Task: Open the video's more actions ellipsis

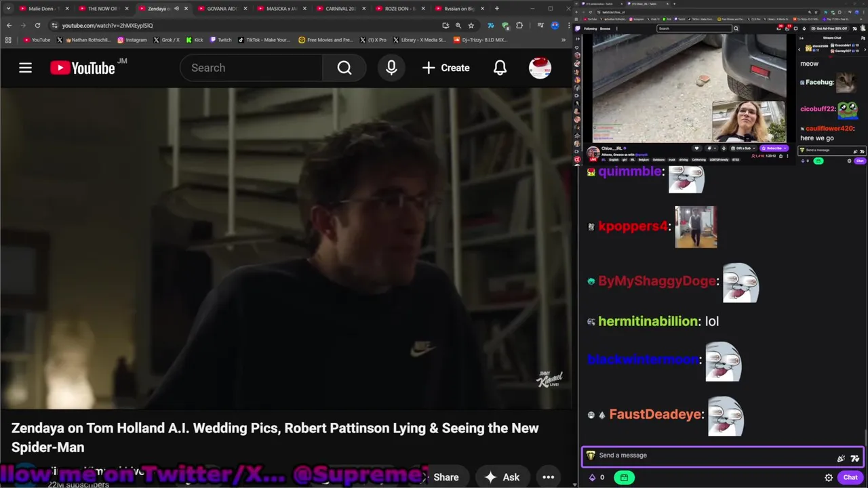Action: (548, 477)
